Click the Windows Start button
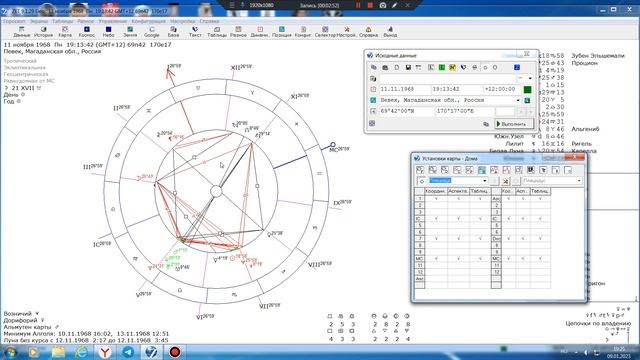This screenshot has height=360, width=640. pos(10,352)
